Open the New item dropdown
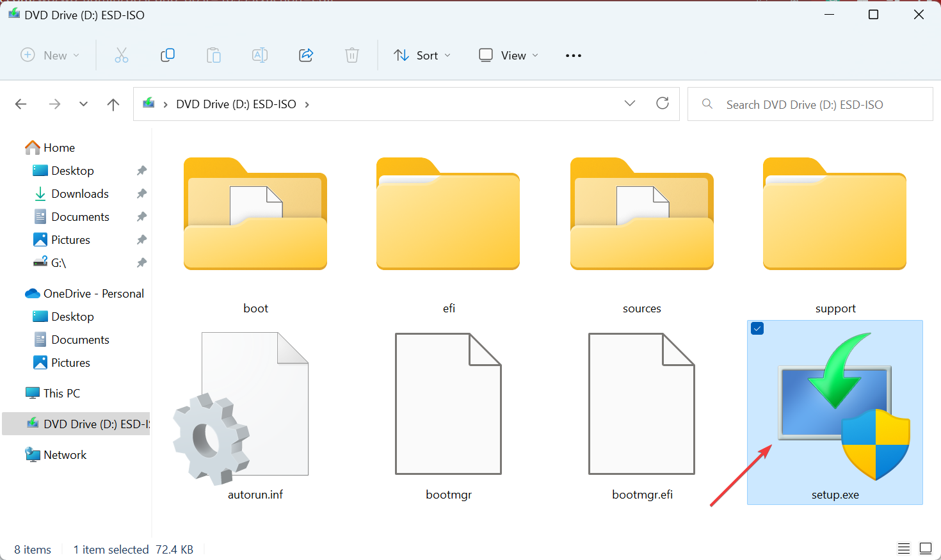This screenshot has height=560, width=941. [x=50, y=56]
